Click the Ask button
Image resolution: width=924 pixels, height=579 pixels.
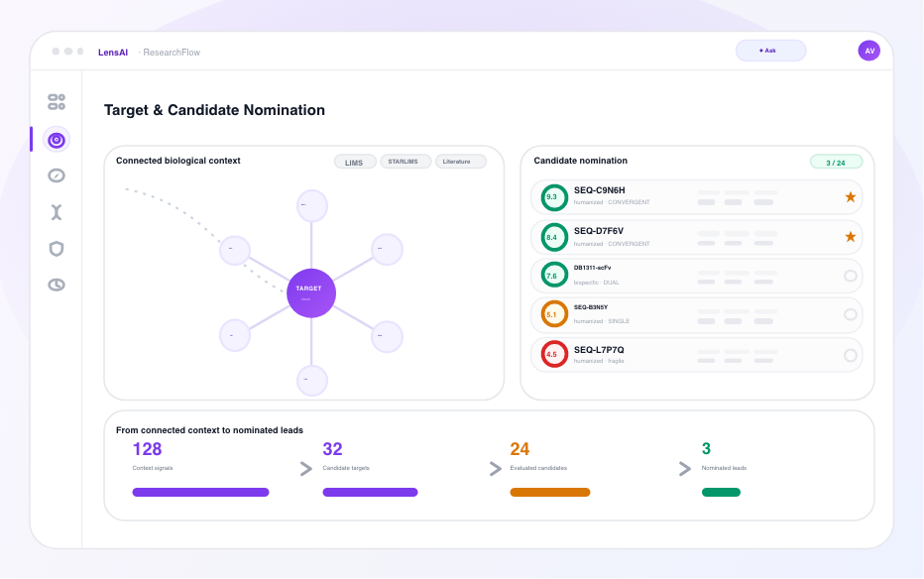[x=770, y=51]
